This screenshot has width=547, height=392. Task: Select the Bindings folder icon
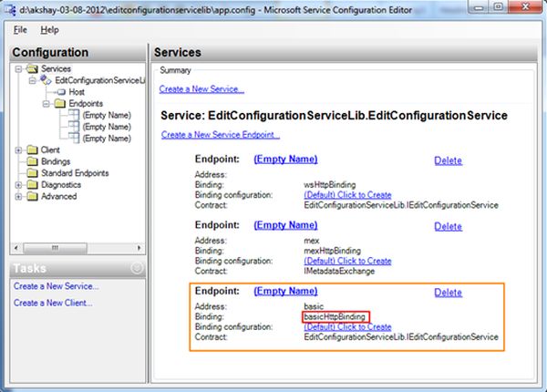pyautogui.click(x=32, y=161)
